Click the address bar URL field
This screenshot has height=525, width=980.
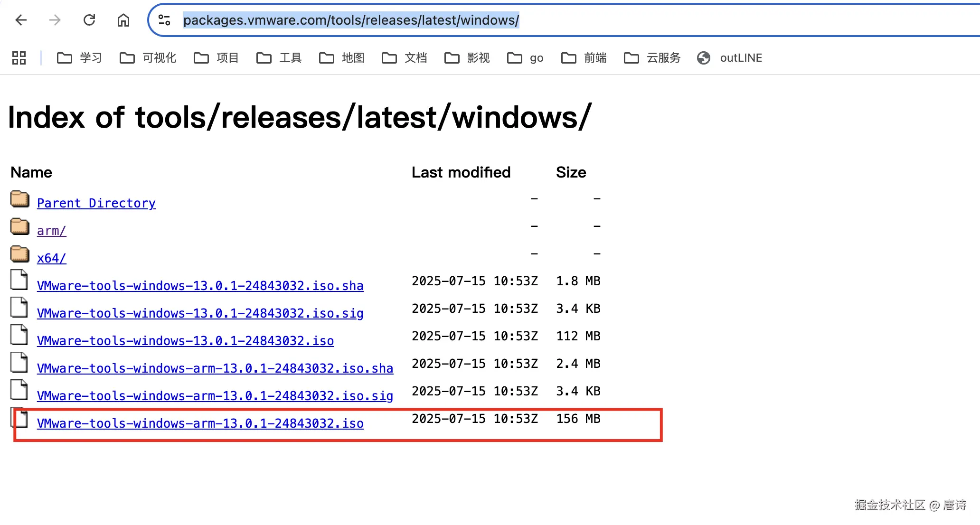click(x=351, y=20)
